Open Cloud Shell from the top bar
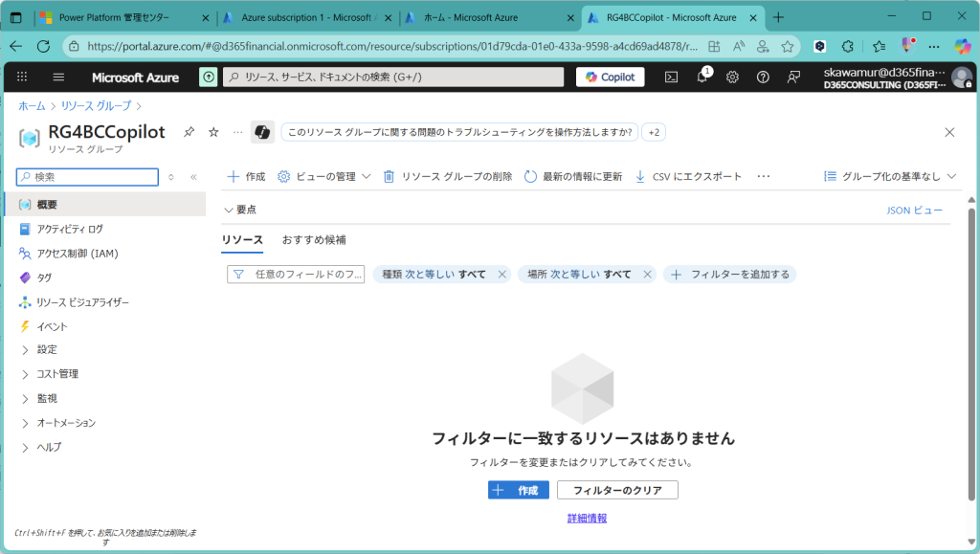 click(671, 77)
